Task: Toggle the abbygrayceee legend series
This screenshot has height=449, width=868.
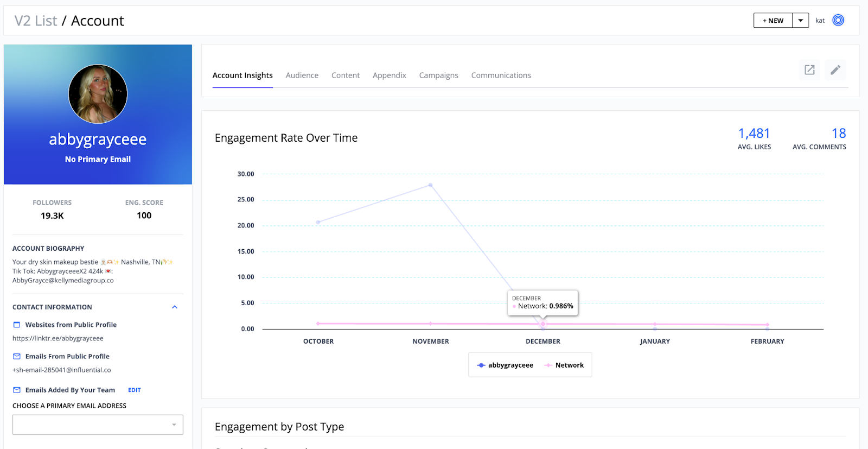Action: tap(505, 365)
